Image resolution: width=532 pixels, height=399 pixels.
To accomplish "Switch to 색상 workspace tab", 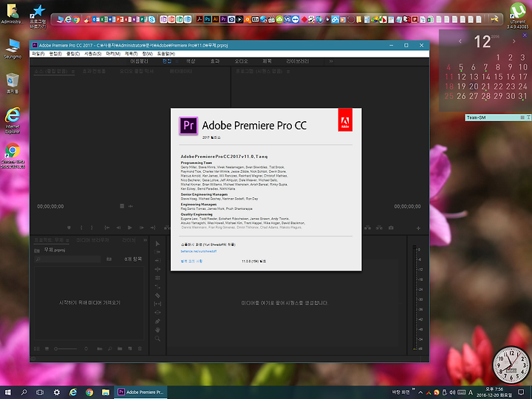I will coord(191,61).
